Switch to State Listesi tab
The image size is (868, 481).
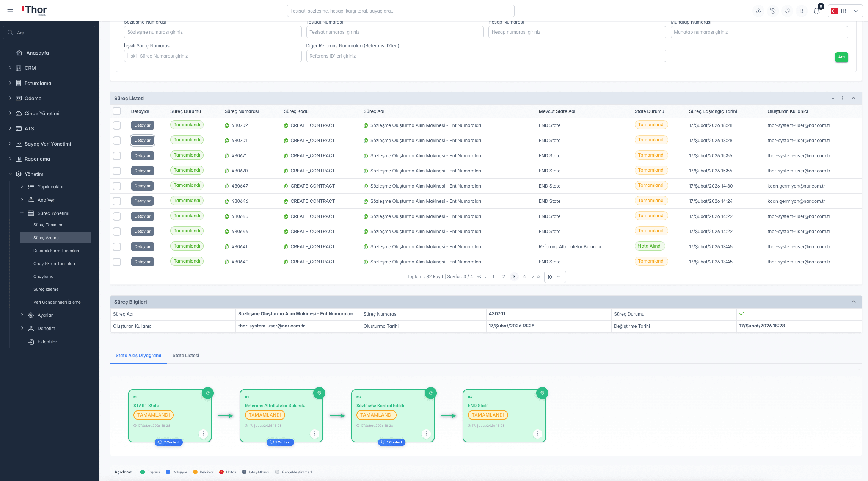tap(186, 356)
